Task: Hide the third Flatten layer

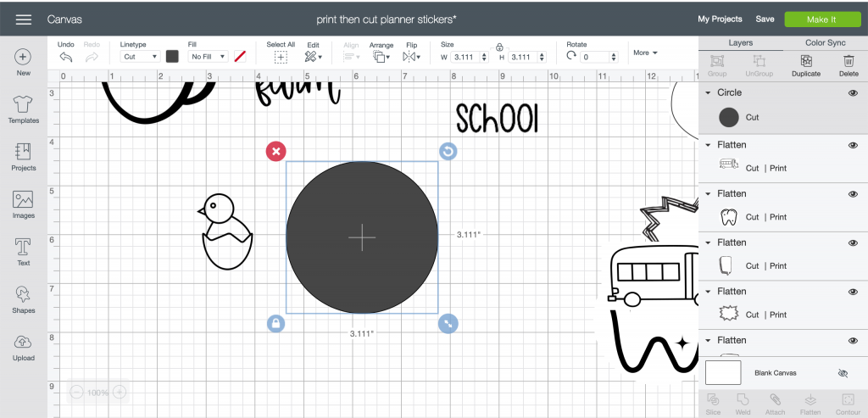Action: pos(853,242)
